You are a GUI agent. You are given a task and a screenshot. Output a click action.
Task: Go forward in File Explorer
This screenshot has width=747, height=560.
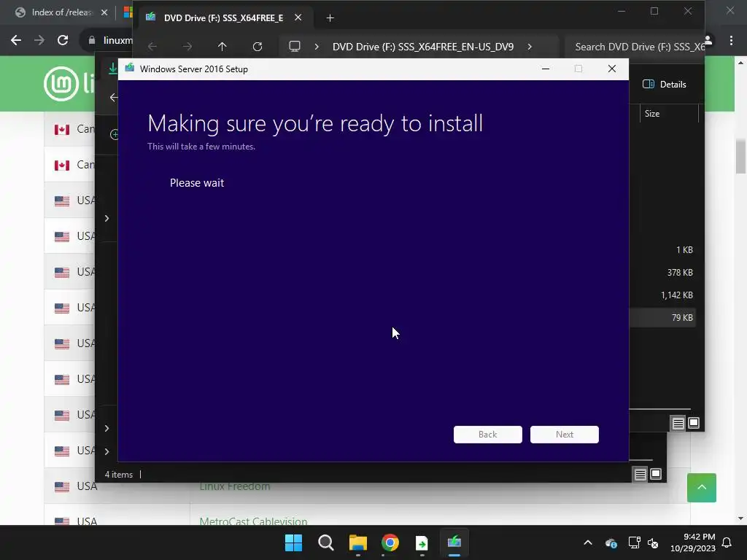click(x=187, y=47)
